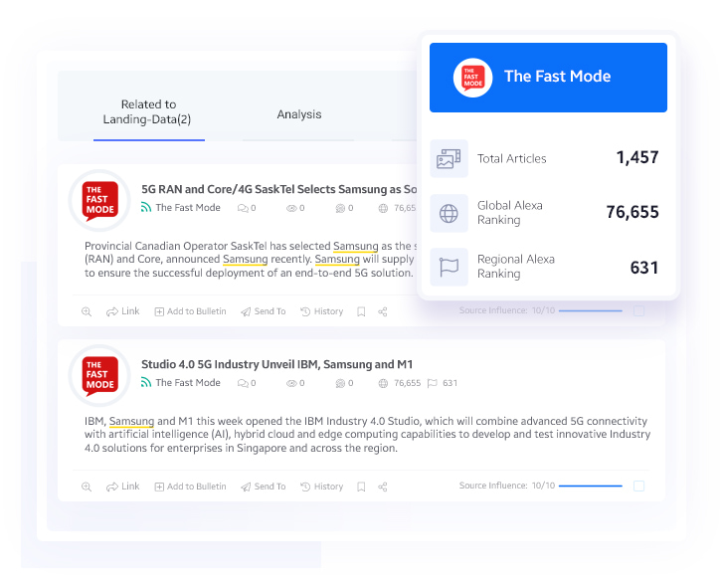
Task: Click the RSS feed icon on SaskTel article
Action: [146, 207]
